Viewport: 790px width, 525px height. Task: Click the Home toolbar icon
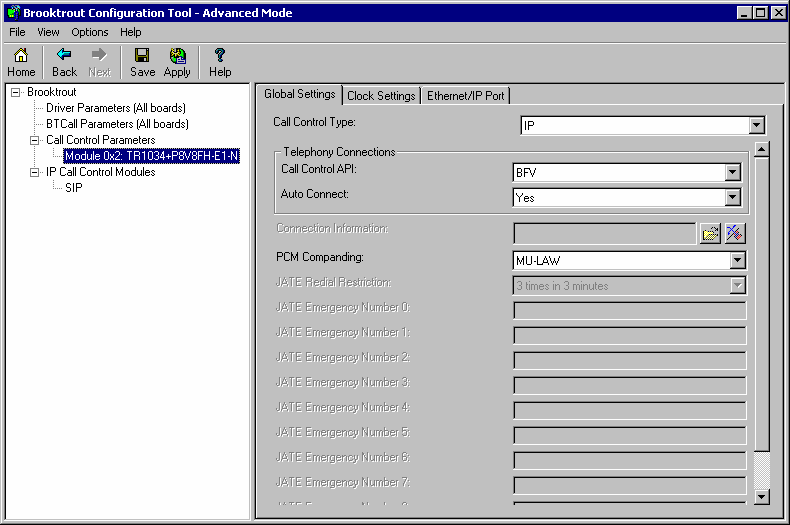point(21,62)
